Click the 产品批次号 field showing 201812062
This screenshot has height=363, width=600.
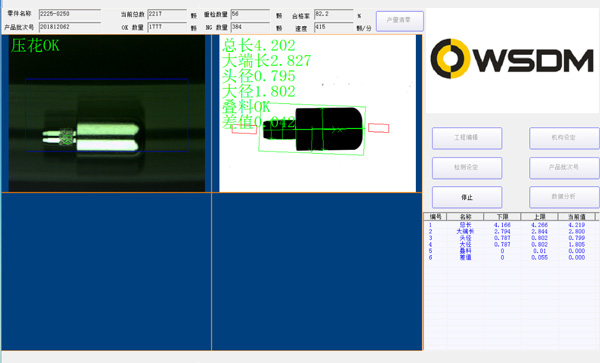tap(70, 27)
